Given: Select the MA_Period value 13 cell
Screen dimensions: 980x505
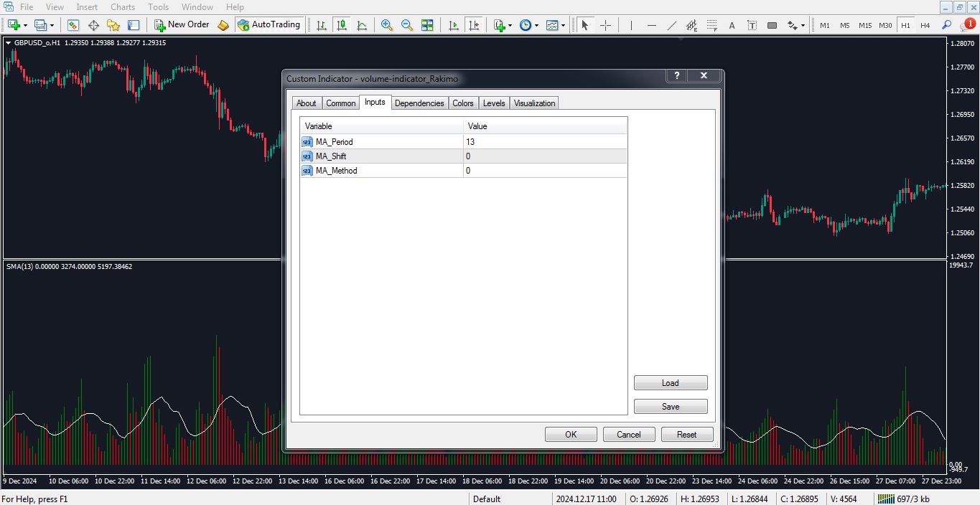Looking at the screenshot, I should click(545, 142).
